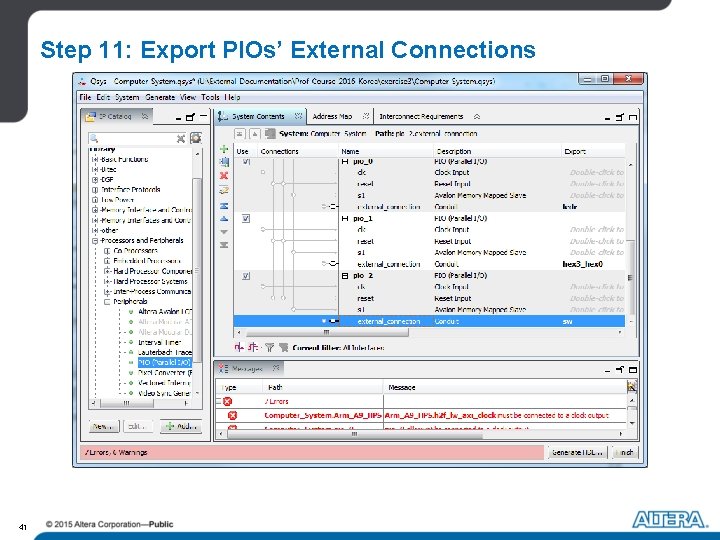Viewport: 720px width, 540px height.
Task: Click the red X remove component icon
Action: point(224,176)
